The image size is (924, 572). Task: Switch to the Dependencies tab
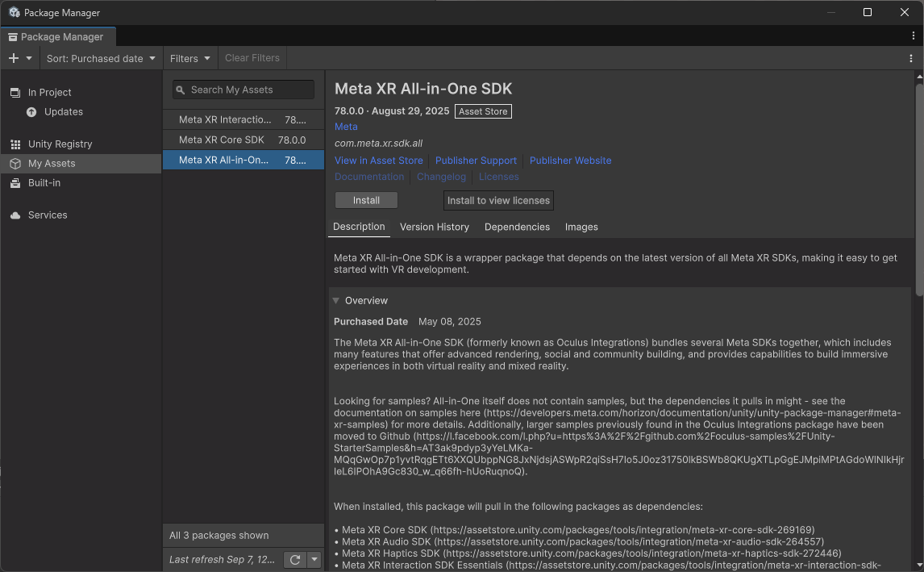point(517,227)
